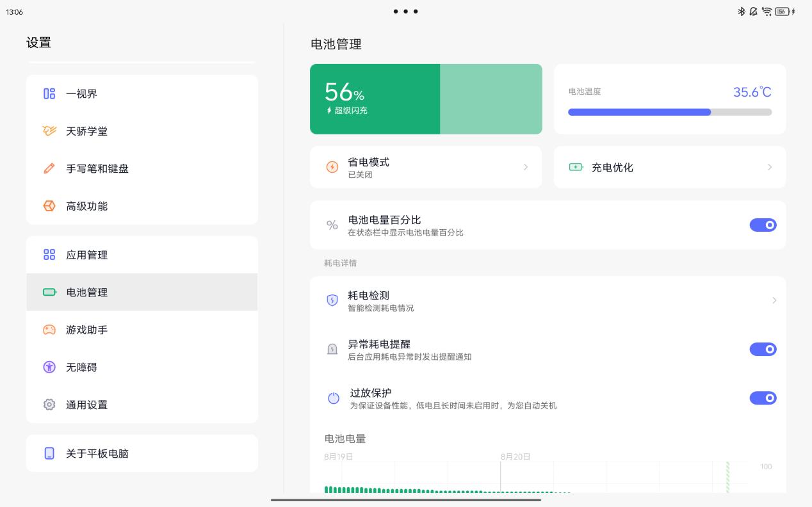Disable the 电池电量百分比 switch
This screenshot has height=507, width=812.
[x=763, y=225]
